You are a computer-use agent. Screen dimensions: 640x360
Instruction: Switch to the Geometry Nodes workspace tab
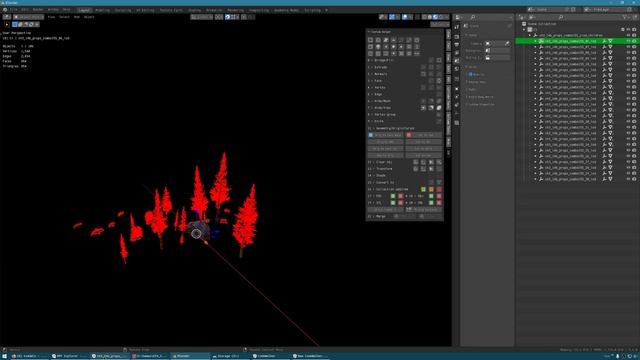click(x=287, y=10)
